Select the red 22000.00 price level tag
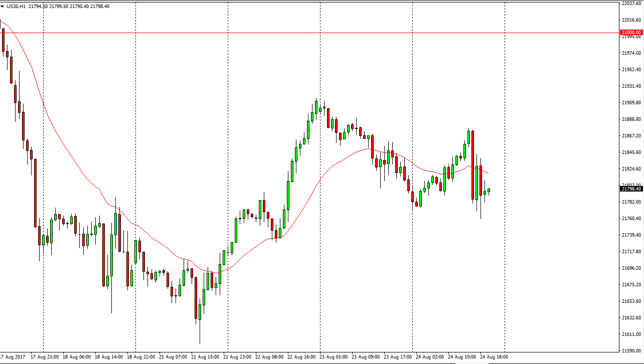 [x=631, y=33]
